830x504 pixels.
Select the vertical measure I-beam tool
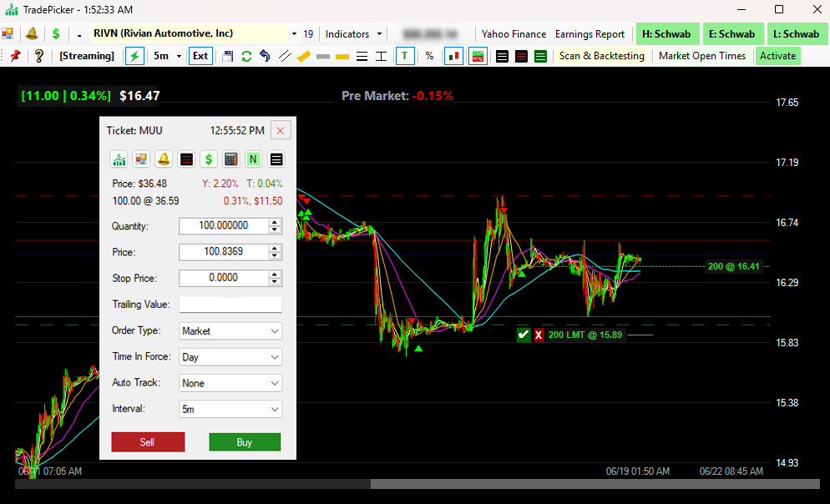pyautogui.click(x=381, y=57)
